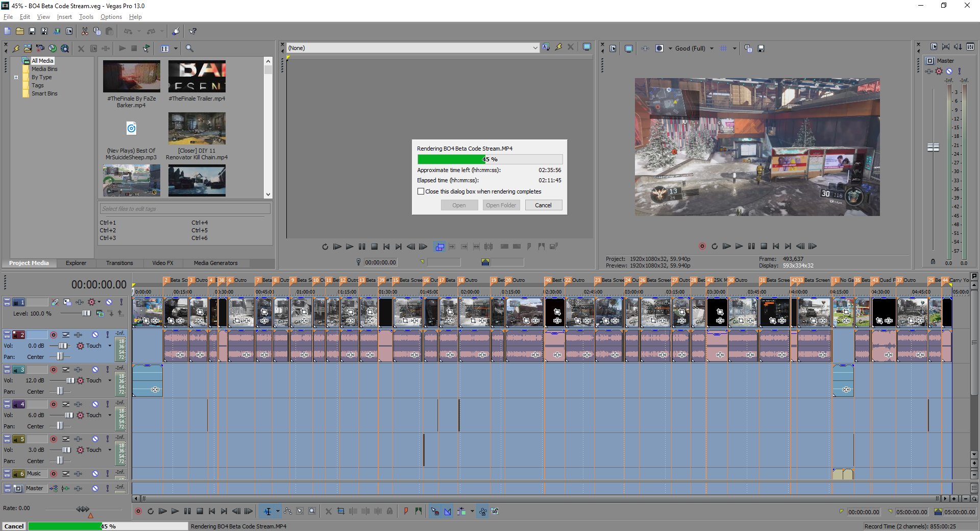The width and height of the screenshot is (980, 531).
Task: Switch to the Transitions tab
Action: (x=119, y=263)
